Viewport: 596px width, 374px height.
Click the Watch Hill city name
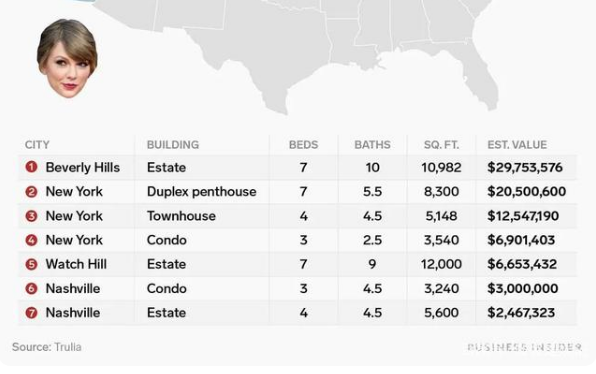tap(76, 264)
